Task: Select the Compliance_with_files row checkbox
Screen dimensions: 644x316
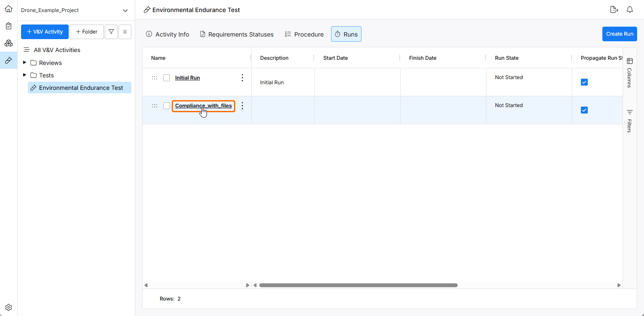Action: coord(167,106)
